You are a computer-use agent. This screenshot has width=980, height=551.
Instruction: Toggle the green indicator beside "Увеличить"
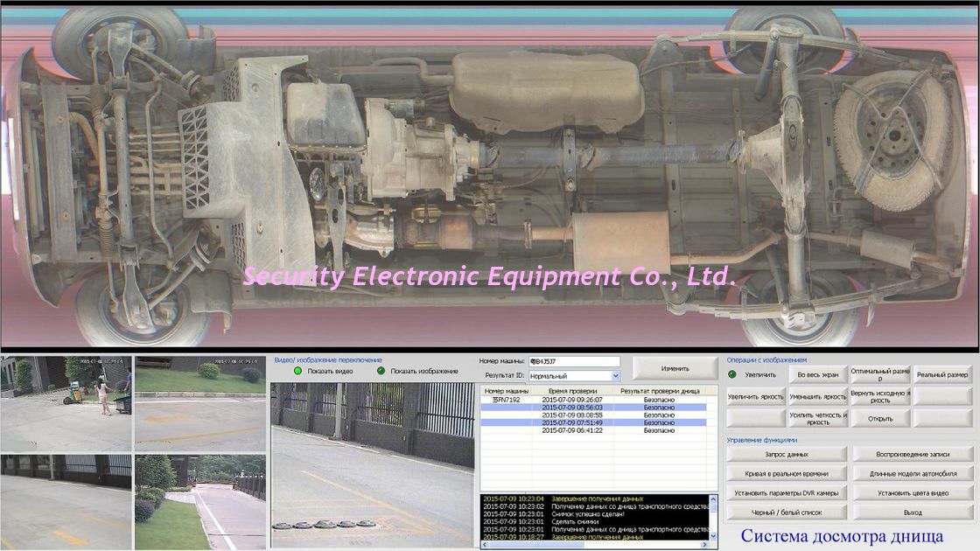[732, 375]
